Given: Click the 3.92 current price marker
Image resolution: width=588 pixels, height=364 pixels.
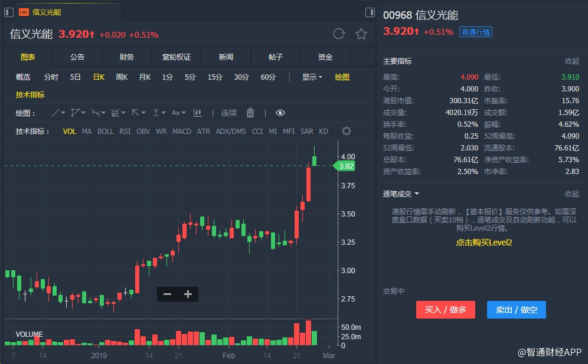Looking at the screenshot, I should pos(345,166).
